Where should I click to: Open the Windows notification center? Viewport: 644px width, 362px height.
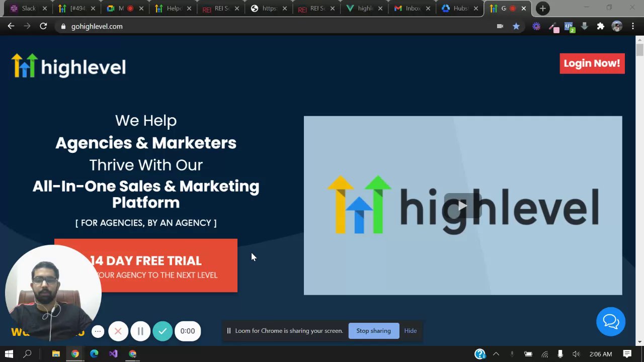627,354
